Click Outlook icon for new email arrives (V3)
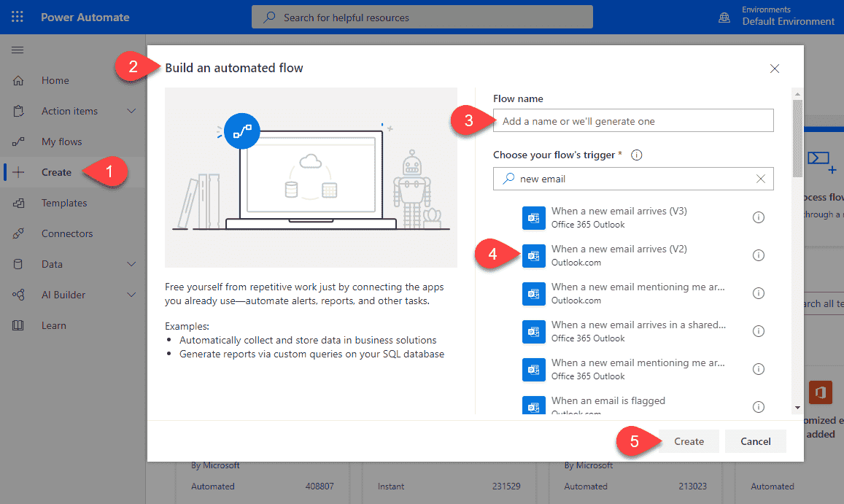Viewport: 844px width, 504px height. (x=534, y=218)
